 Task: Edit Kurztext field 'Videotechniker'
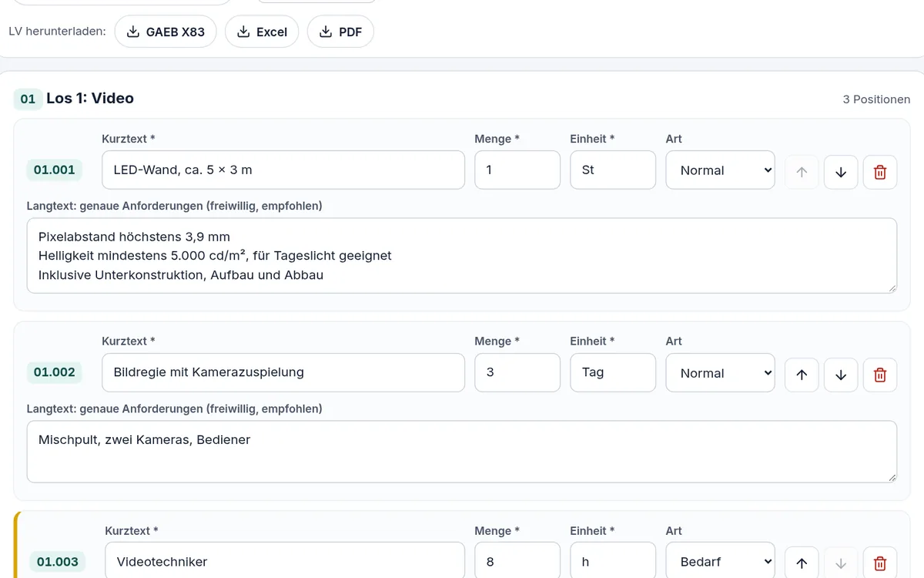pos(285,561)
